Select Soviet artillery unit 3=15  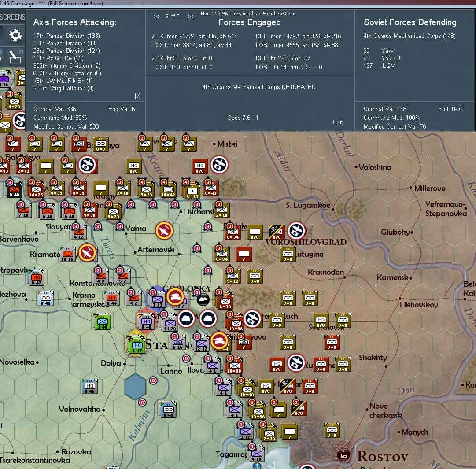pyautogui.click(x=192, y=192)
